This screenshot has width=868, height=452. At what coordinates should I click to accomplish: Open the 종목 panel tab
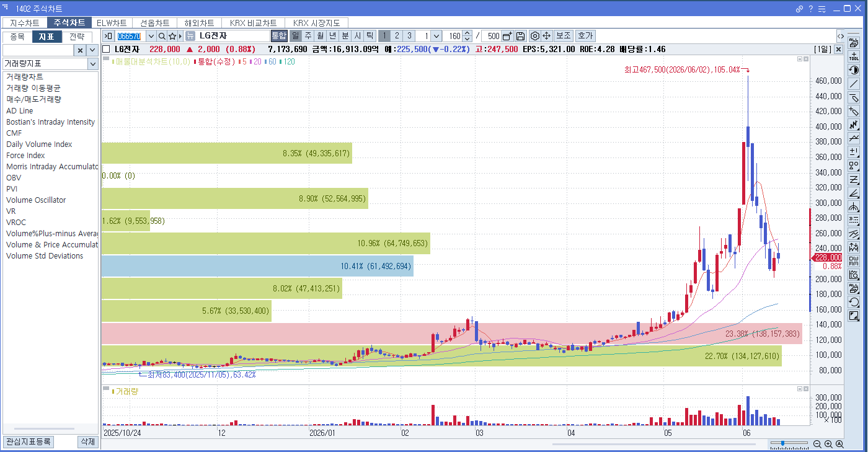click(17, 37)
